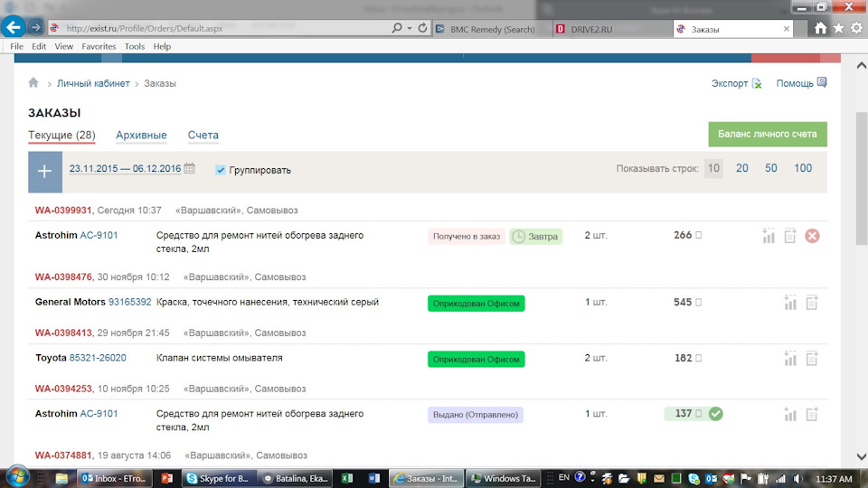The width and height of the screenshot is (868, 488).
Task: Click the Экспорт link
Action: click(x=729, y=83)
